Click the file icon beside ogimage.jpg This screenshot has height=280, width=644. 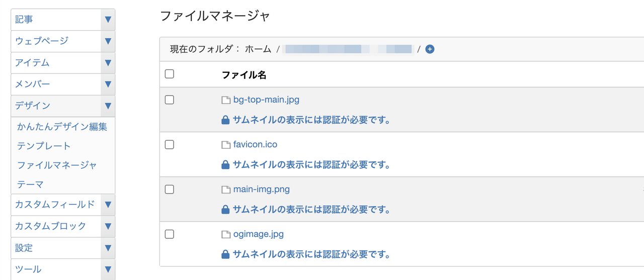pos(226,235)
